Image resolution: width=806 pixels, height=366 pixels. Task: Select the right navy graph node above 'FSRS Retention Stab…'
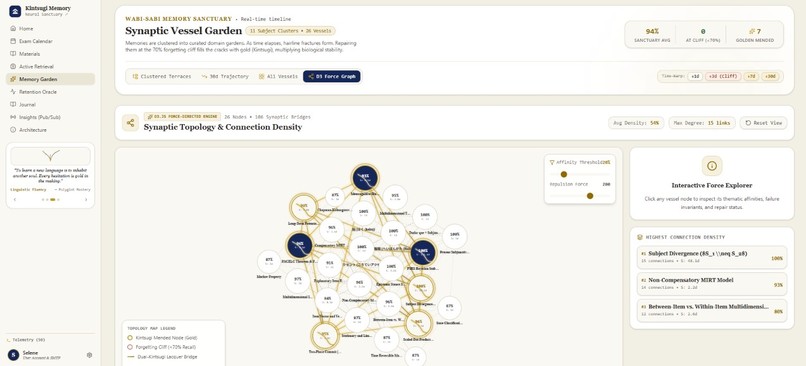pyautogui.click(x=423, y=252)
